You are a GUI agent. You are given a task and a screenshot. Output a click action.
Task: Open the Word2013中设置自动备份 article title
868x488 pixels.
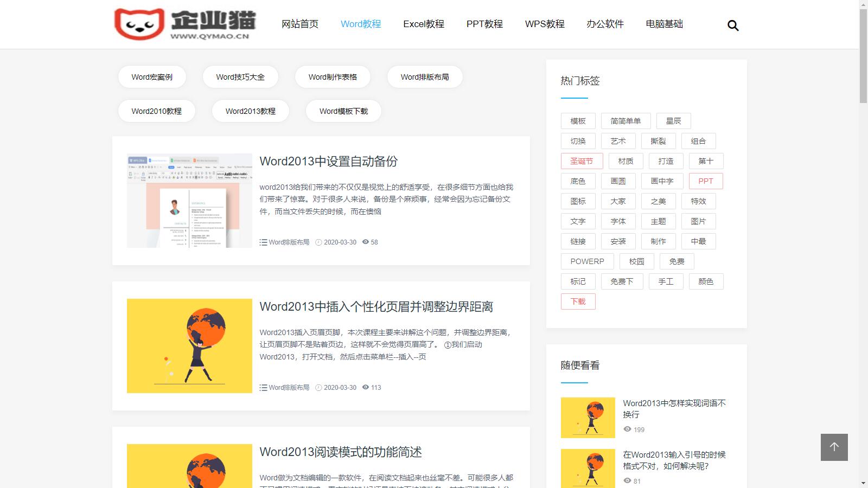(x=328, y=161)
